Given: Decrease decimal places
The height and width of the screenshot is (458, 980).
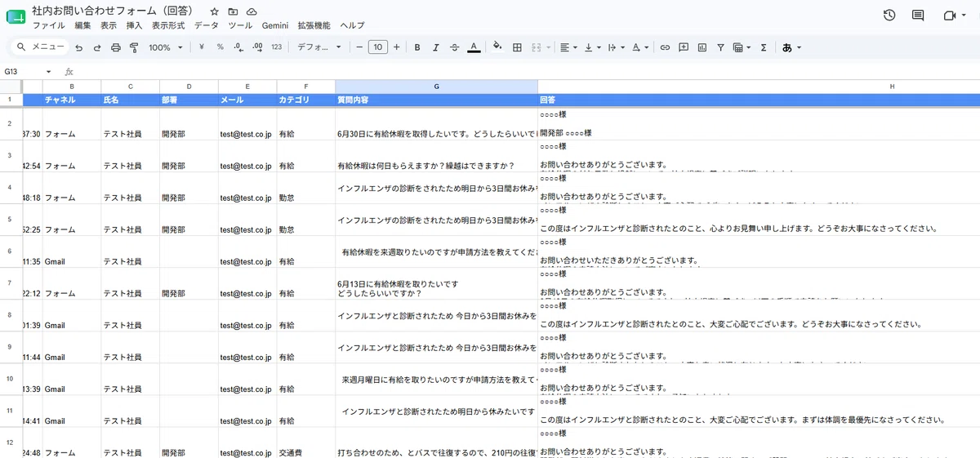Looking at the screenshot, I should pyautogui.click(x=238, y=47).
